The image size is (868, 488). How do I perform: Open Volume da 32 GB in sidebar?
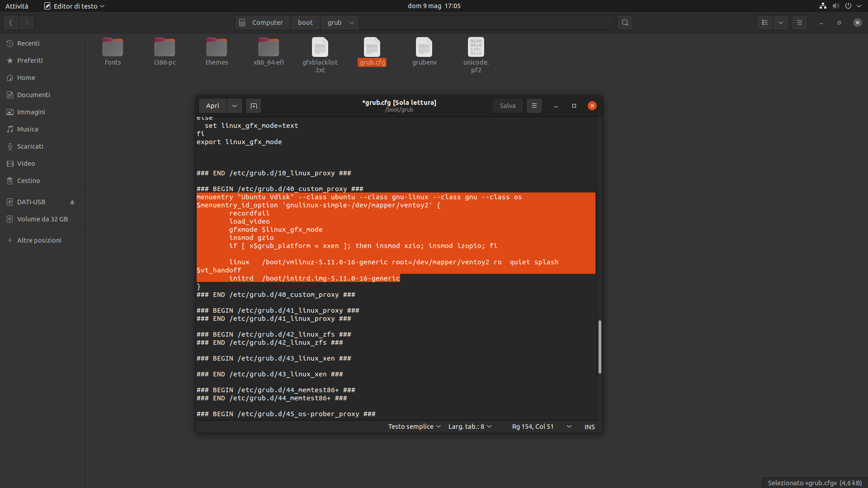[x=42, y=219]
